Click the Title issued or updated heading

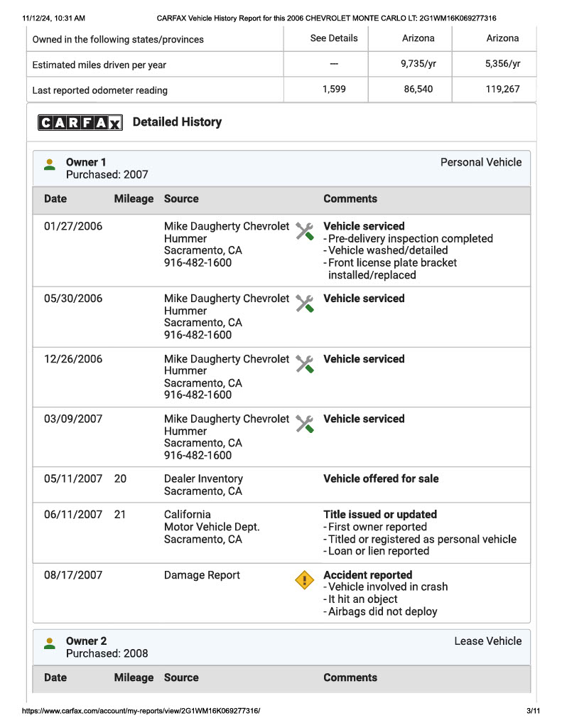[x=380, y=515]
